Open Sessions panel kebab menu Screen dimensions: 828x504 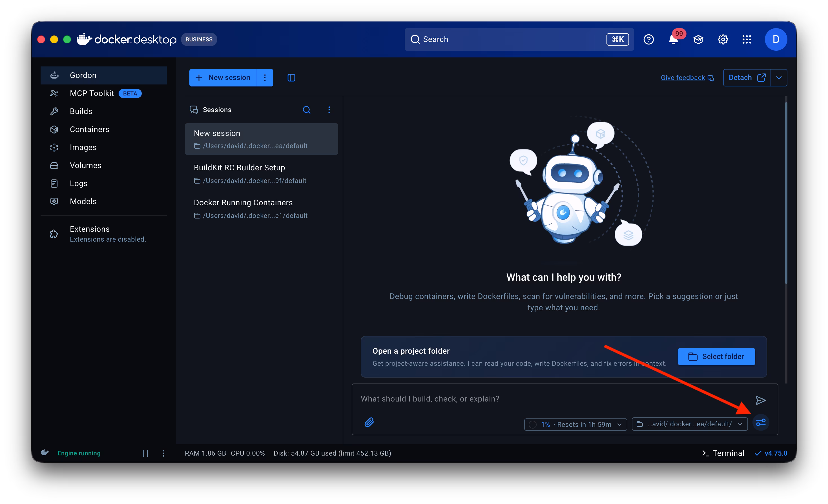(x=329, y=110)
